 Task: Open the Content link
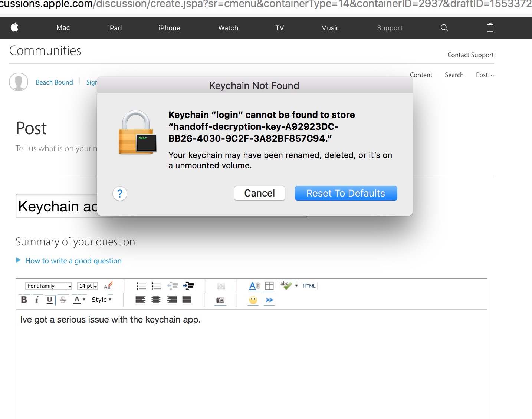click(421, 75)
